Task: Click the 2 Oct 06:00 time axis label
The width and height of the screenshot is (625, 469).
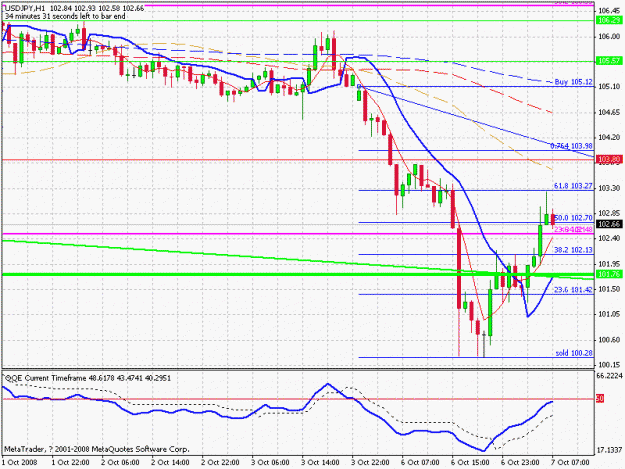Action: click(x=120, y=463)
